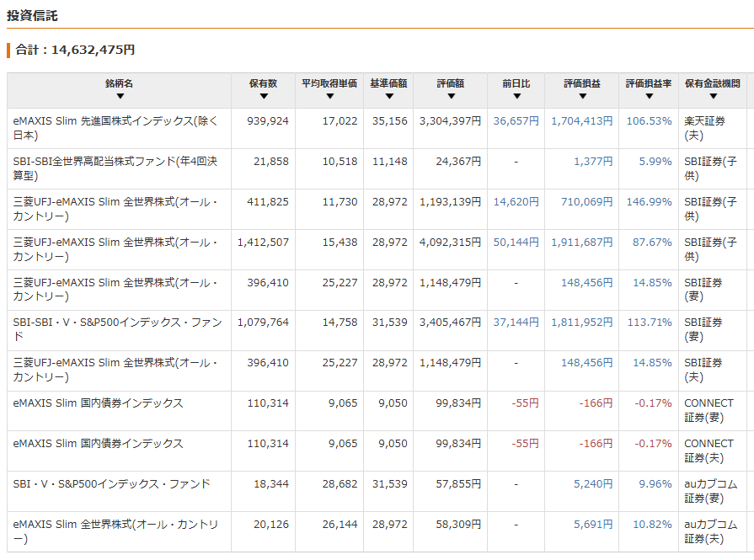Screen dimensions: 754x560
Task: Sort by 評価額 column arrow
Action: pos(451,96)
